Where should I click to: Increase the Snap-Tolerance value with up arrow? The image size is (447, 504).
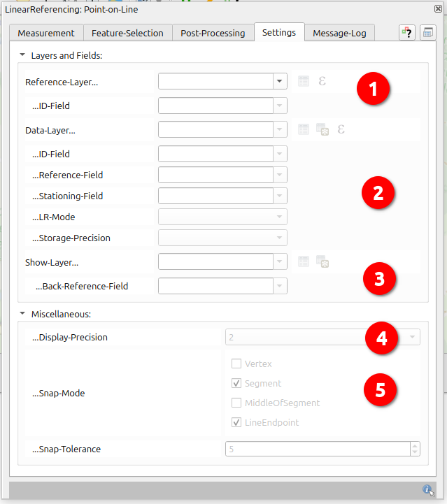[415, 445]
